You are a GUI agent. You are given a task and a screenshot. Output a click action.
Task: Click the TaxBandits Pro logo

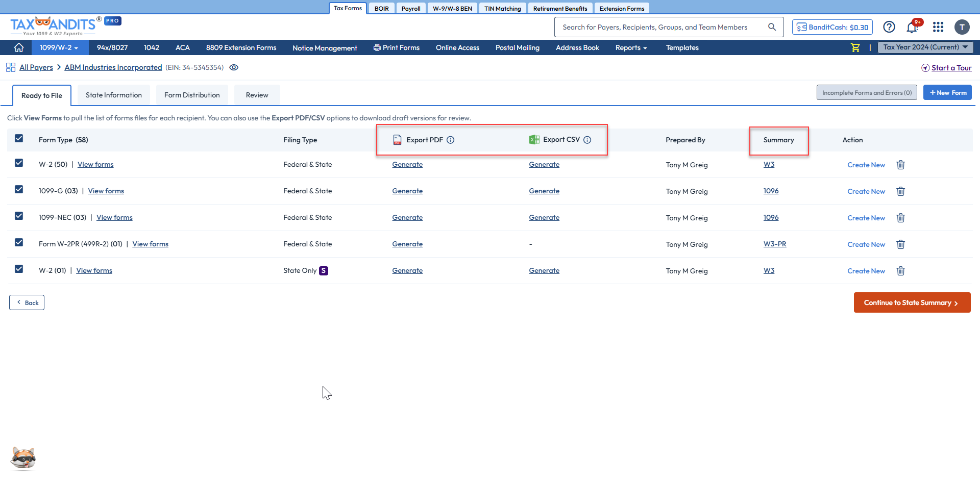[x=65, y=27]
